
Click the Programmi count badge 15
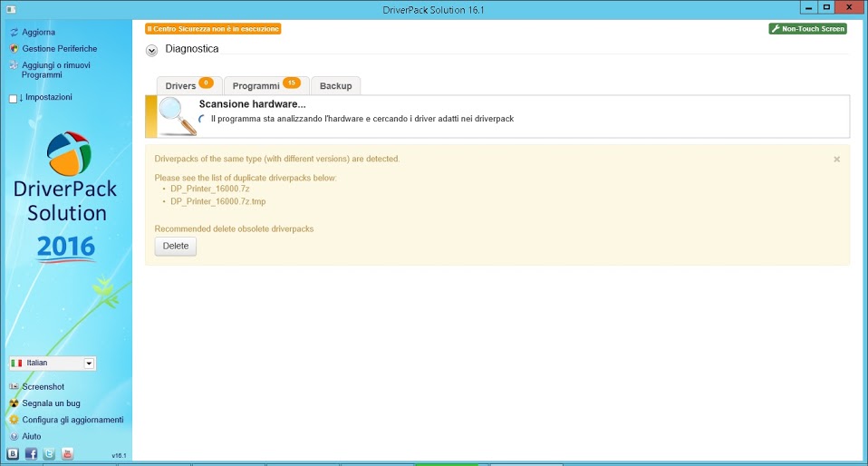tap(291, 83)
